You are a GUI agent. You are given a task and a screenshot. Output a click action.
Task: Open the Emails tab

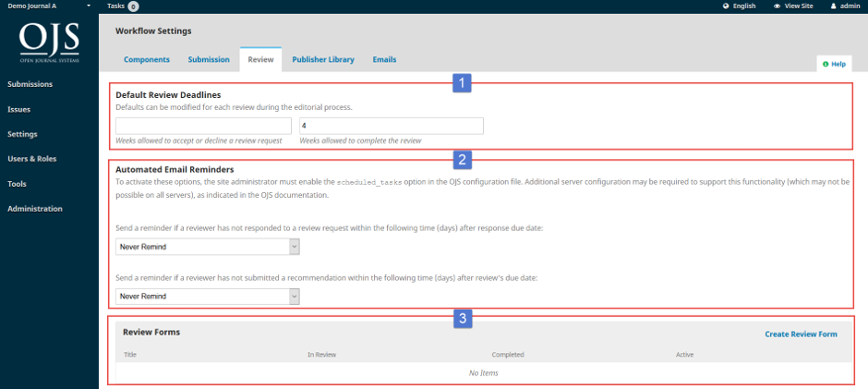tap(384, 59)
